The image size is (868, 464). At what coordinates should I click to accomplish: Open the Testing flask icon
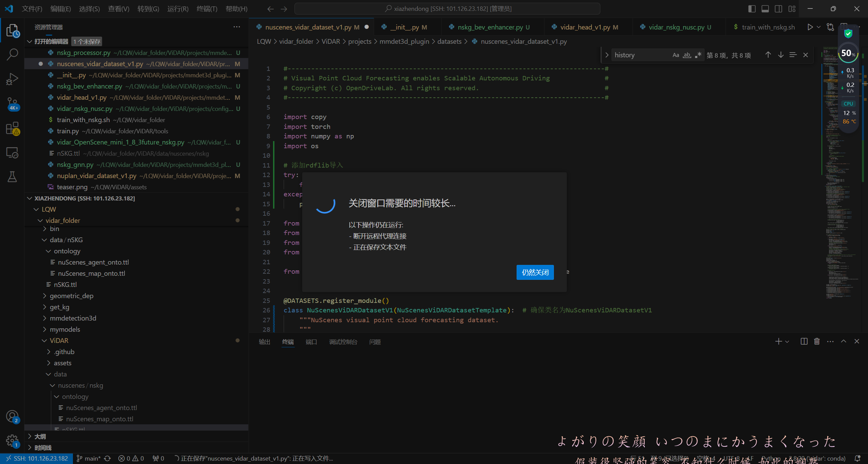(x=13, y=177)
